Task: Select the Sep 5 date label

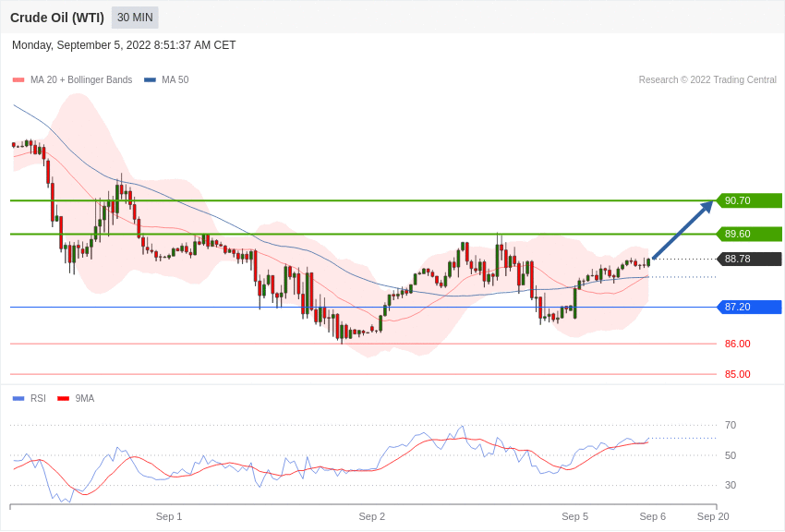Action: coord(575,516)
